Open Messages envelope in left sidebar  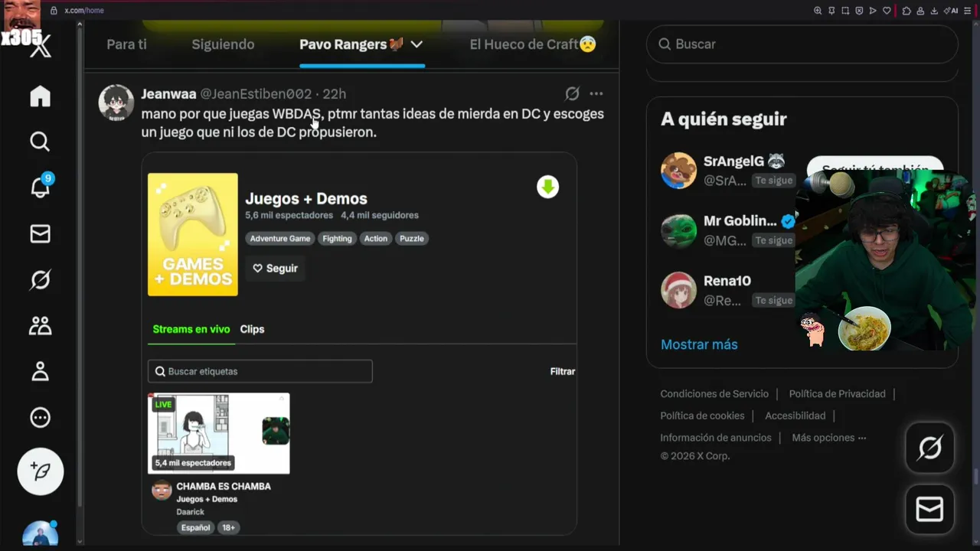click(40, 234)
